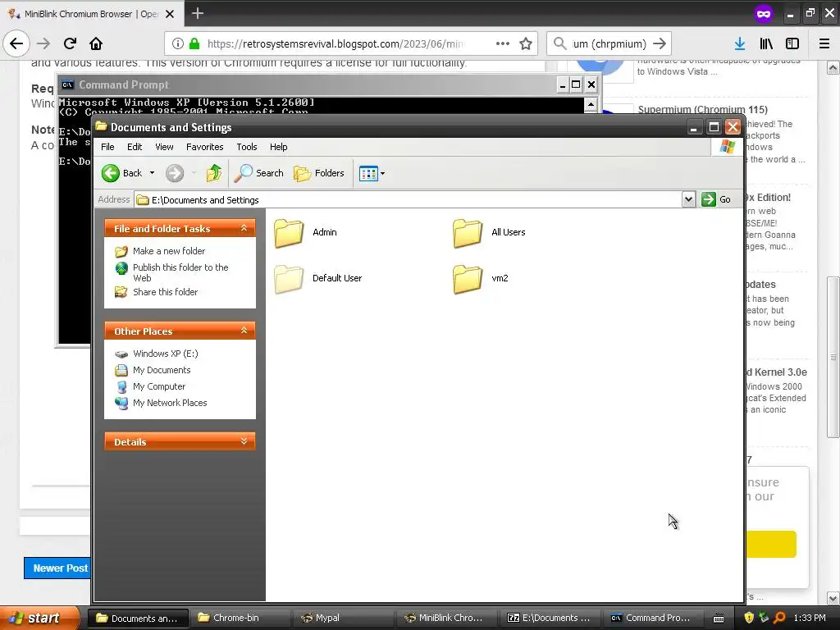
Task: Open the Tools menu
Action: click(x=246, y=147)
